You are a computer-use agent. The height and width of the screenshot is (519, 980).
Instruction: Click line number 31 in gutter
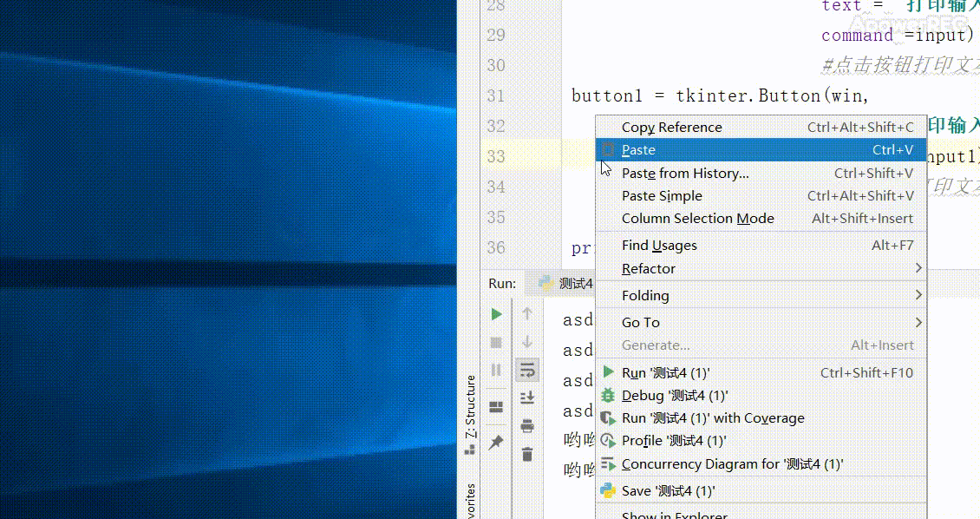point(495,95)
